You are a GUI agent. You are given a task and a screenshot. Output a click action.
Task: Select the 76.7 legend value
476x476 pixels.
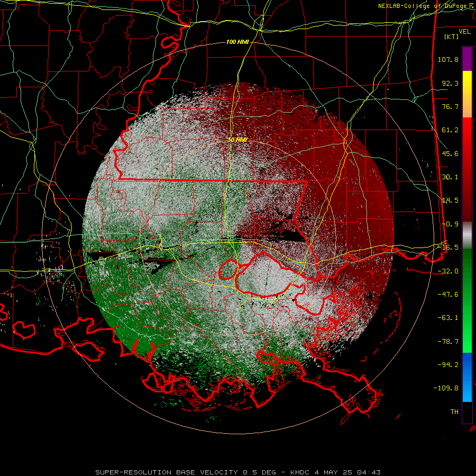(x=450, y=106)
